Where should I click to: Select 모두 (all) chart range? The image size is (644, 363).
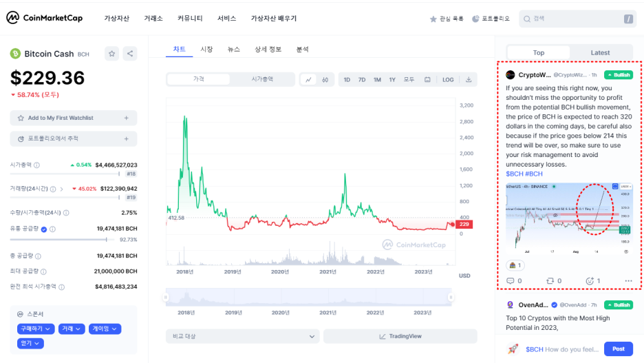pos(409,80)
